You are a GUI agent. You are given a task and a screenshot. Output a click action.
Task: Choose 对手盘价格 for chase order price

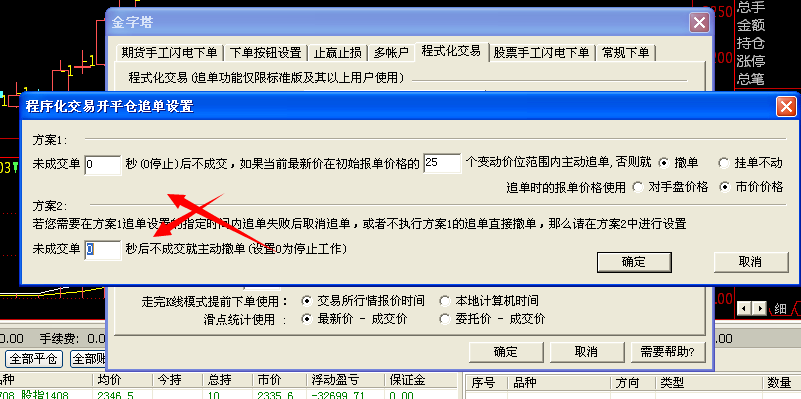click(670, 187)
